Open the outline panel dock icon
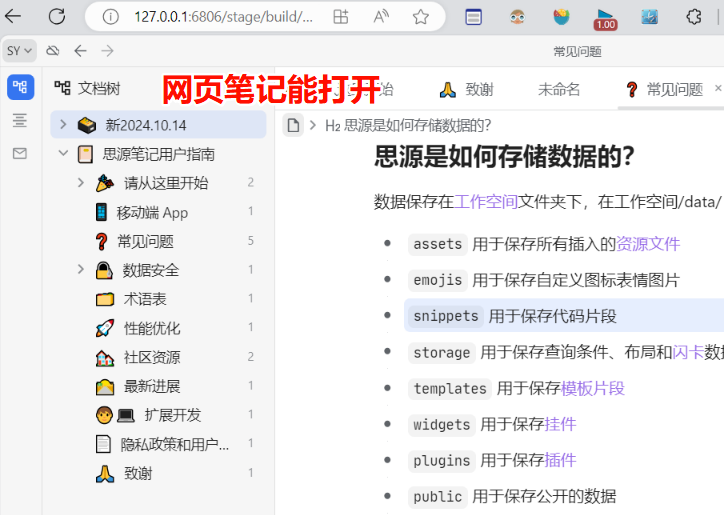 click(x=20, y=120)
